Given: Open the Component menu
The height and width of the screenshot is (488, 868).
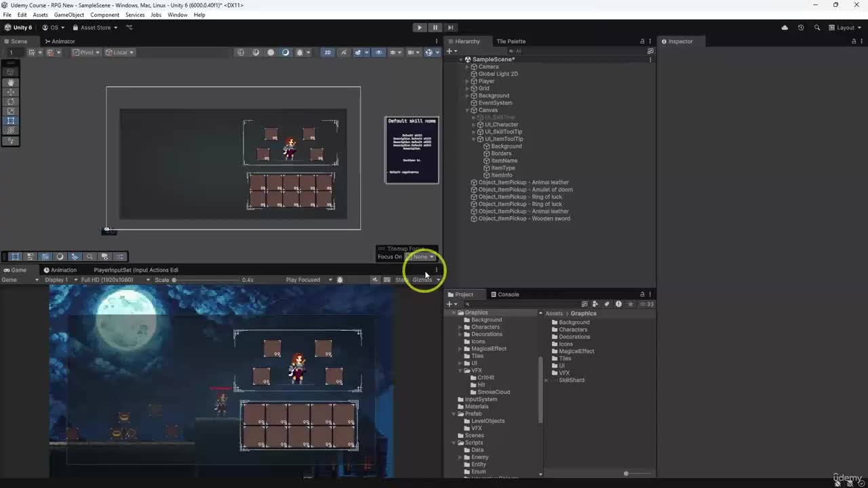Looking at the screenshot, I should tap(104, 14).
